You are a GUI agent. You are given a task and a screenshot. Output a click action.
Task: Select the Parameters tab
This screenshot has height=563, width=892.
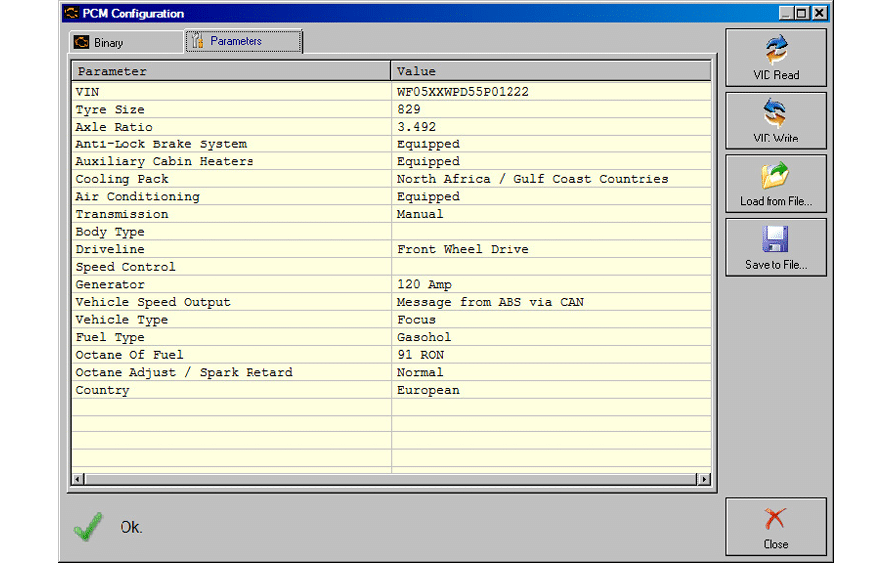click(243, 42)
